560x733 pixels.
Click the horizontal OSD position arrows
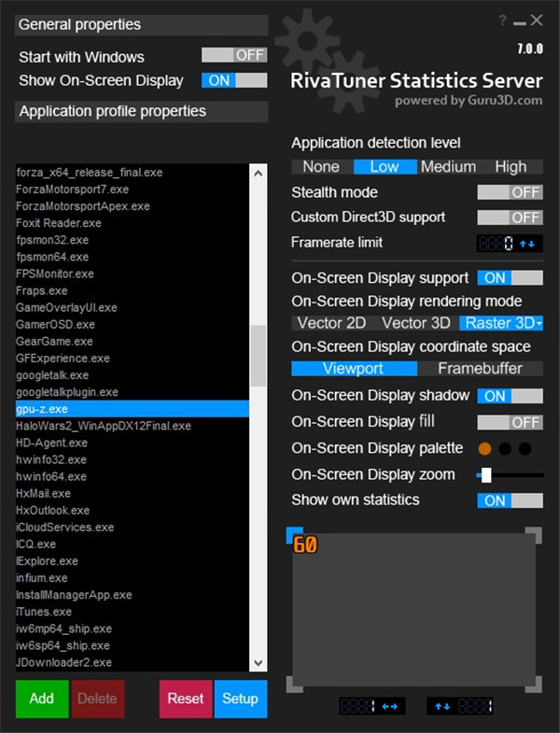(x=389, y=706)
